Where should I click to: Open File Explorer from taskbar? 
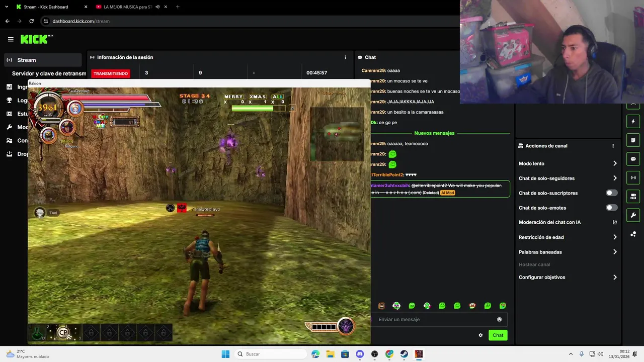(x=330, y=354)
